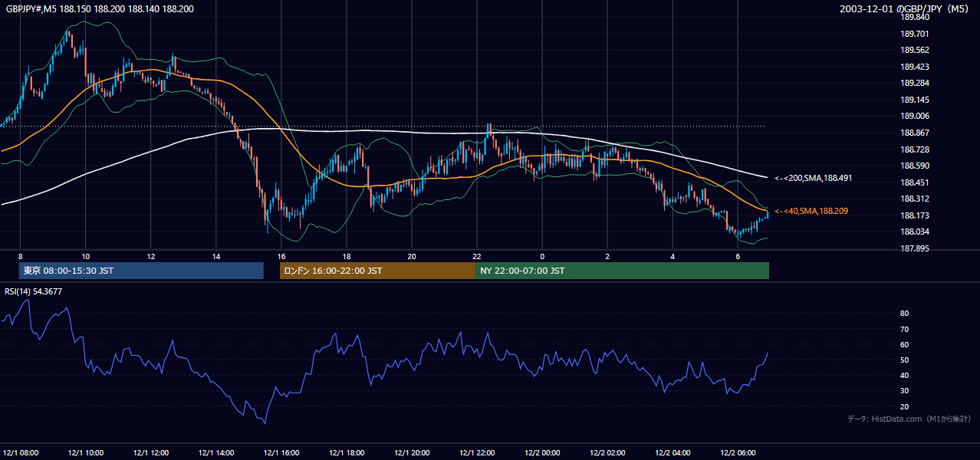Click the bottom time label 12/1 20:00
Screen dimensions: 980x460
[412, 452]
